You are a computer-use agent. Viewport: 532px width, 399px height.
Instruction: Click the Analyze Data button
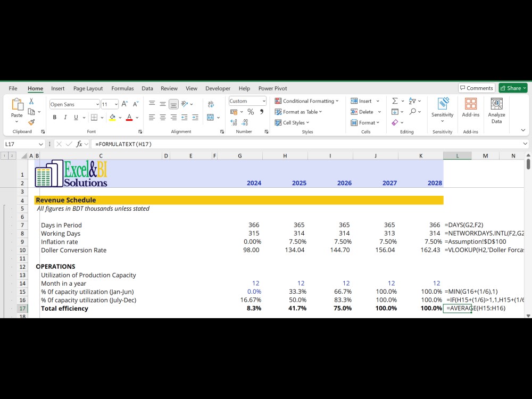[497, 110]
